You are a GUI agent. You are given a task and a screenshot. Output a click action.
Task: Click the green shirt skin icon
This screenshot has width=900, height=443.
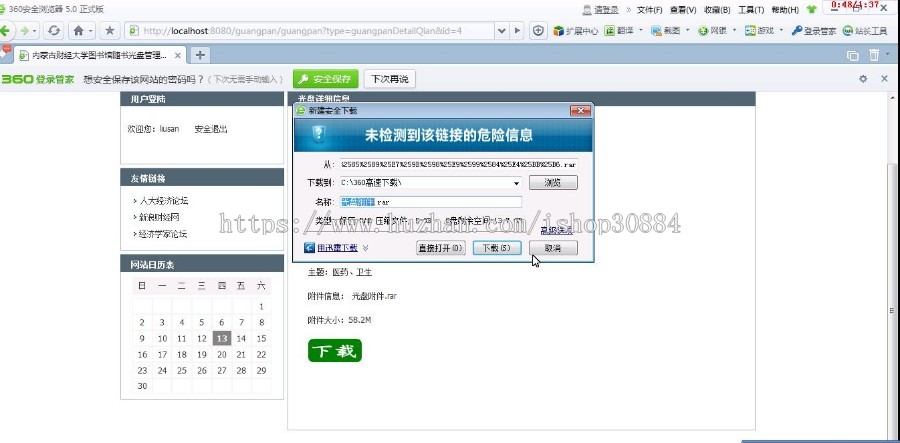coord(811,10)
